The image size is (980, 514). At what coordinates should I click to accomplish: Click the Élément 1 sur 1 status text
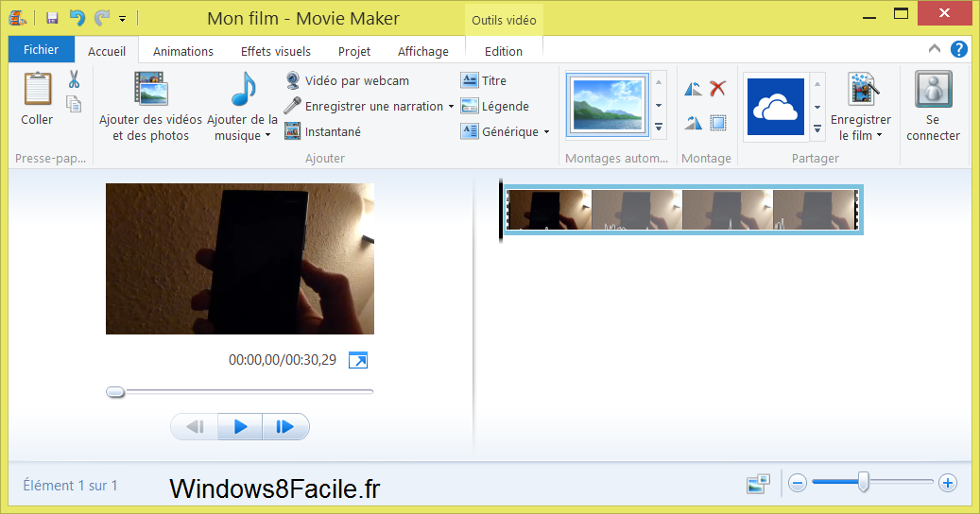tap(70, 486)
